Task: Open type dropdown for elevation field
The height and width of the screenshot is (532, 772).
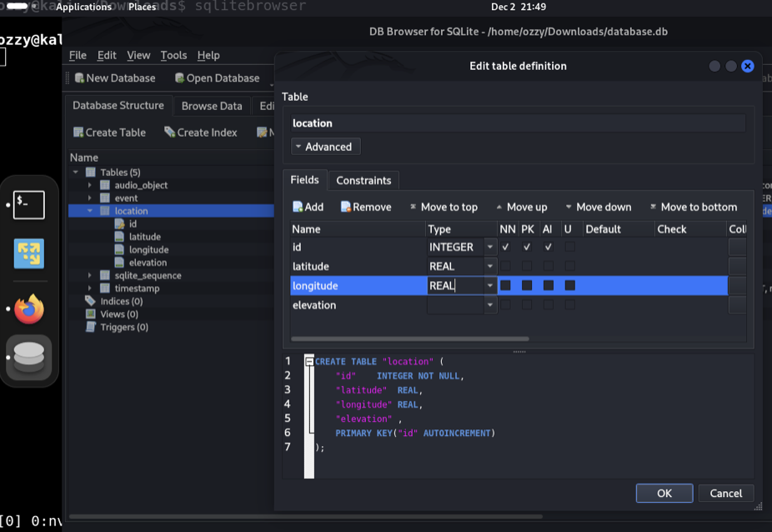Action: pos(490,305)
